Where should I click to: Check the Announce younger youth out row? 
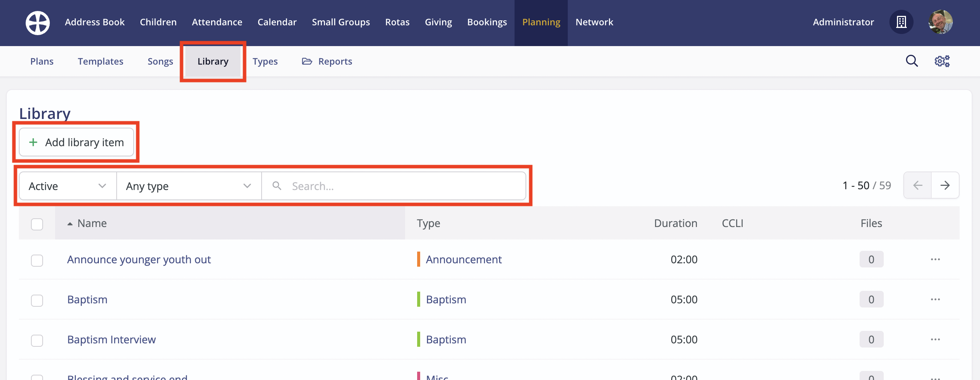(x=37, y=260)
